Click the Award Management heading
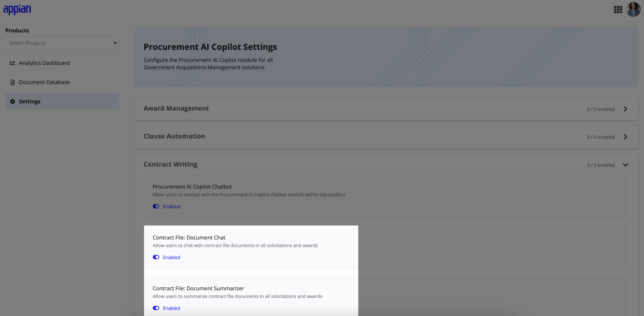Screen dimensions: 644x316 [176, 108]
